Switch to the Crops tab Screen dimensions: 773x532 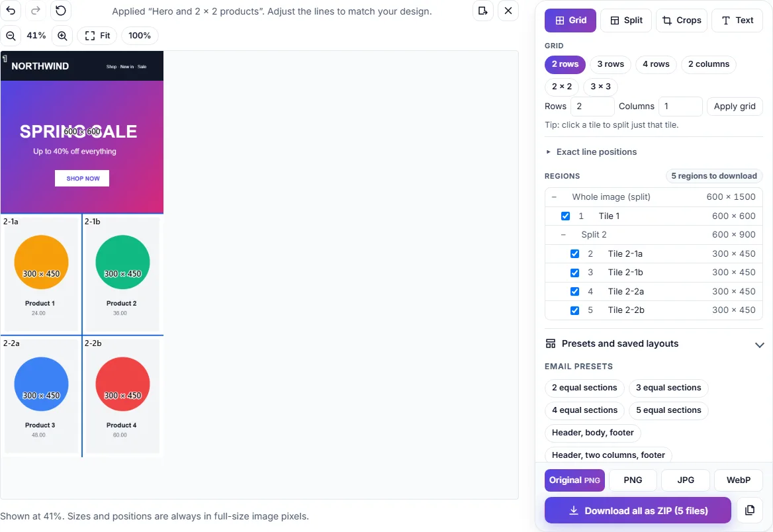[682, 21]
